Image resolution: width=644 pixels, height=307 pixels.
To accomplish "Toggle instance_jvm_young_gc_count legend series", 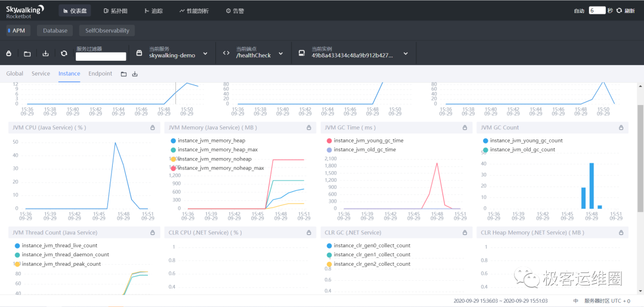I will pyautogui.click(x=522, y=141).
